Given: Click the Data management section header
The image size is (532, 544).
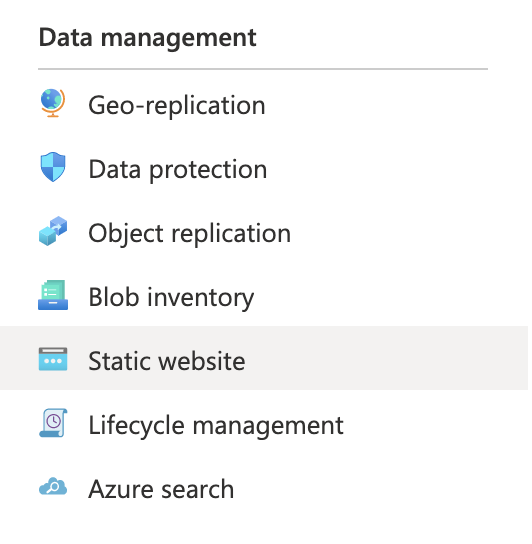Looking at the screenshot, I should click(x=147, y=37).
